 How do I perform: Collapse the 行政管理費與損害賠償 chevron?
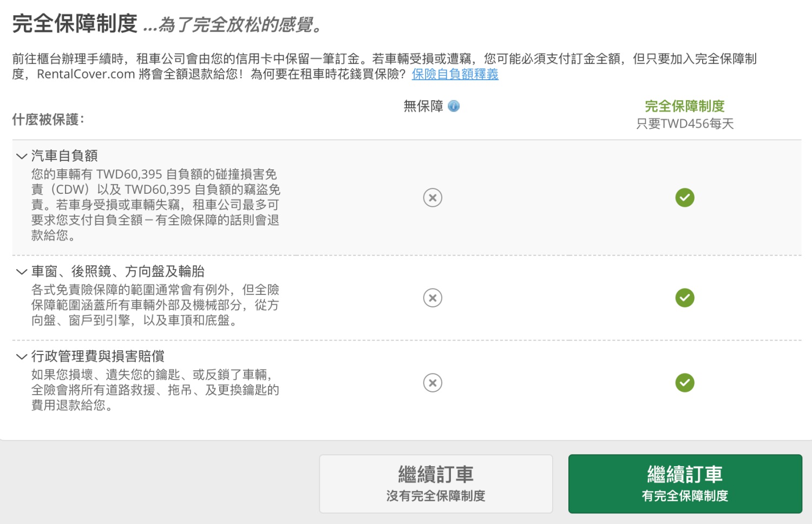(22, 357)
